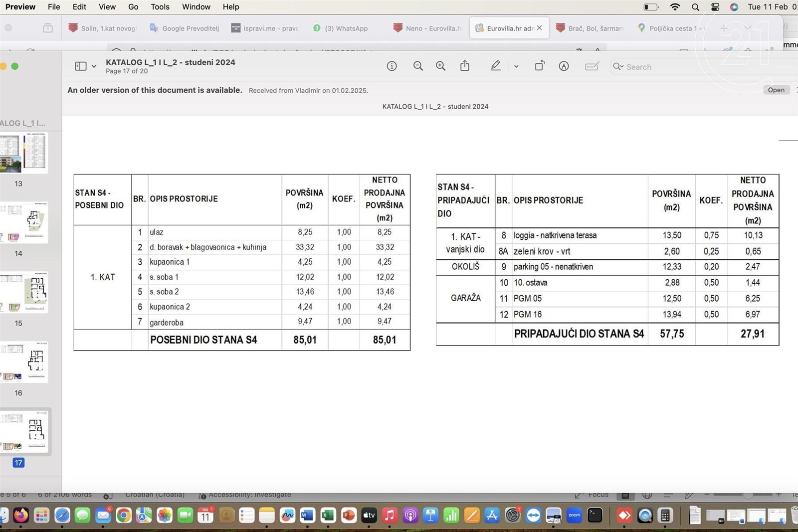Open the document Inspector info icon
Screen dimensions: 798x532
(x=392, y=66)
